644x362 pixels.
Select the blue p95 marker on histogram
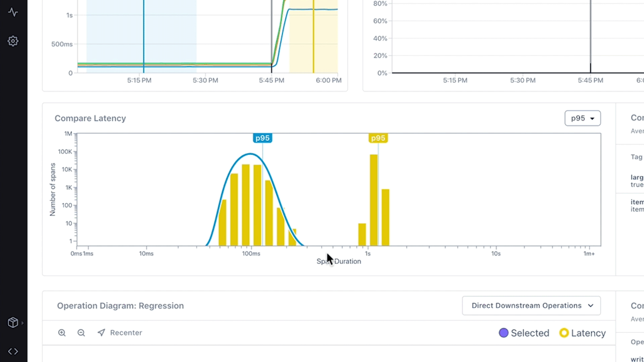[x=262, y=138]
